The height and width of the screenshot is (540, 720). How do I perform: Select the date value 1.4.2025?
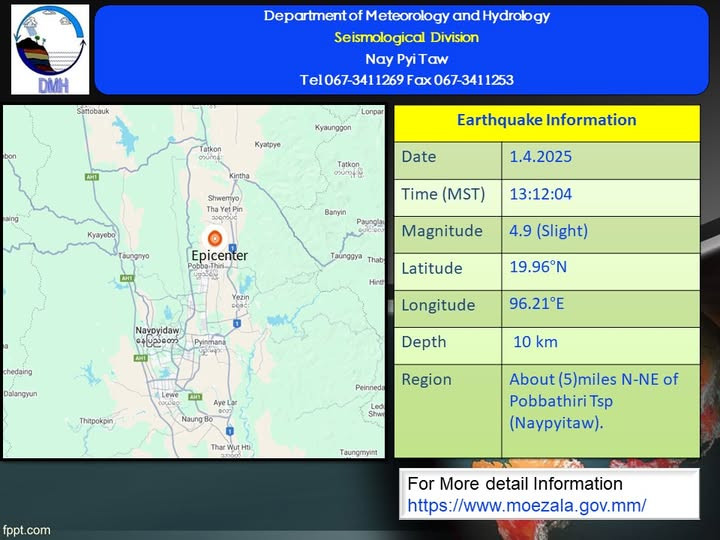pos(540,157)
